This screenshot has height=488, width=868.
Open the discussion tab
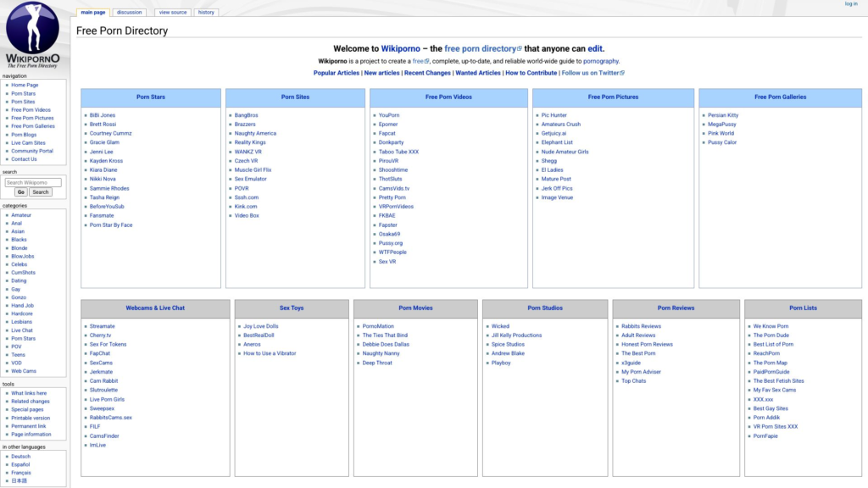tap(129, 12)
